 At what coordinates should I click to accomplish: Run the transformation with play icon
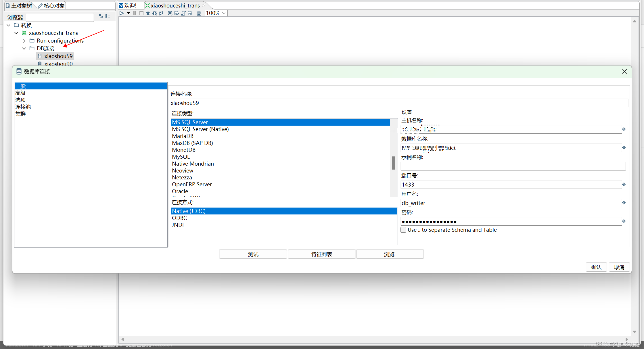pos(122,13)
